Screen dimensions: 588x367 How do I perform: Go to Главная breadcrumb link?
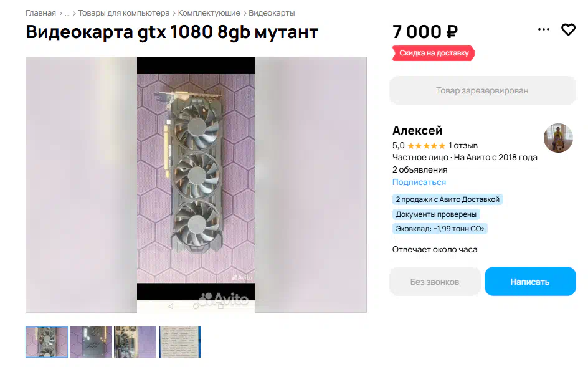40,13
